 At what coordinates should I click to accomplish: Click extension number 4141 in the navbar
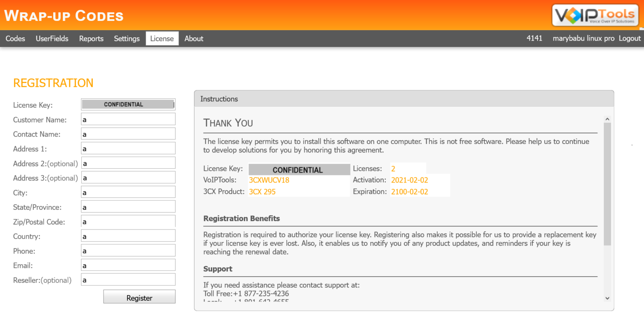534,38
